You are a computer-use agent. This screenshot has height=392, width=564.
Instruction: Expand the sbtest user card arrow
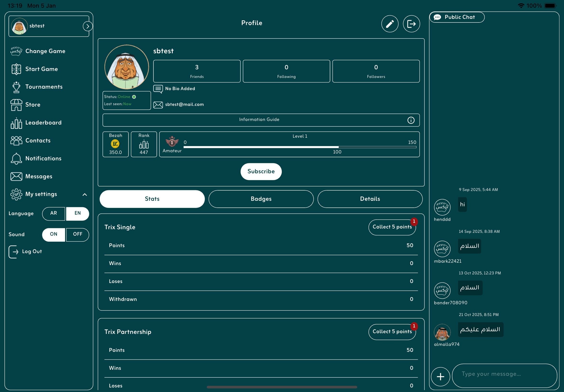88,26
